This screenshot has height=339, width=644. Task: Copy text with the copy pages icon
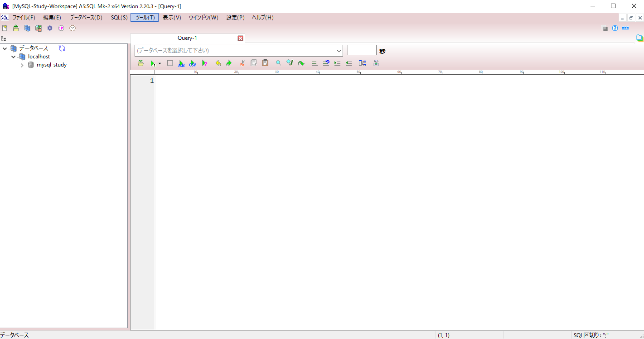coord(253,63)
